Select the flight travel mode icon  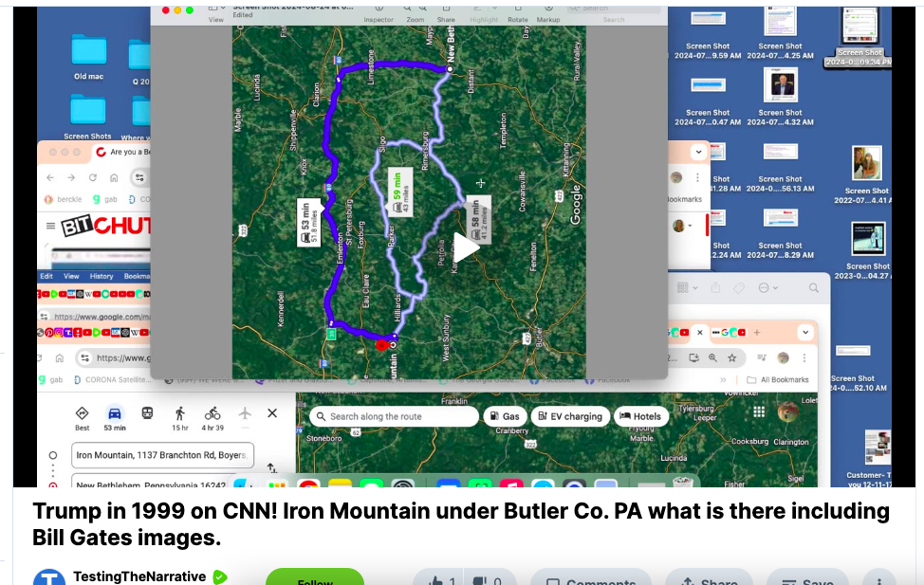[x=245, y=413]
